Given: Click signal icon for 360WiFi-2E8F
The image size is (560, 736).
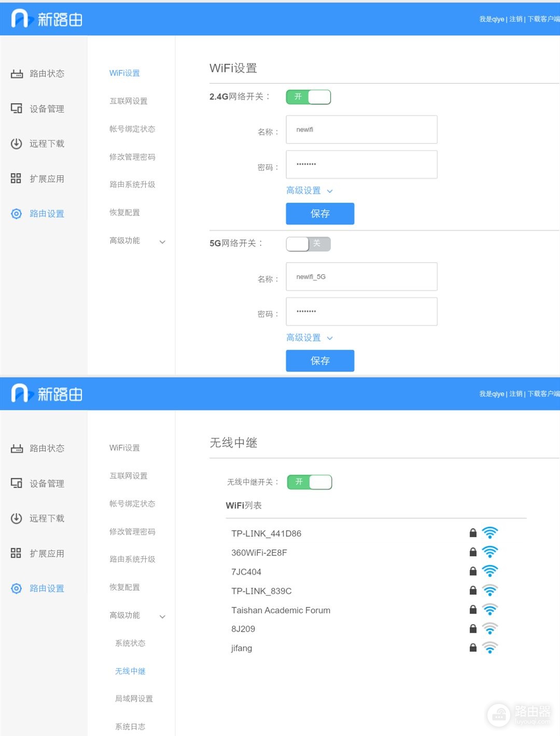Looking at the screenshot, I should pyautogui.click(x=490, y=551).
